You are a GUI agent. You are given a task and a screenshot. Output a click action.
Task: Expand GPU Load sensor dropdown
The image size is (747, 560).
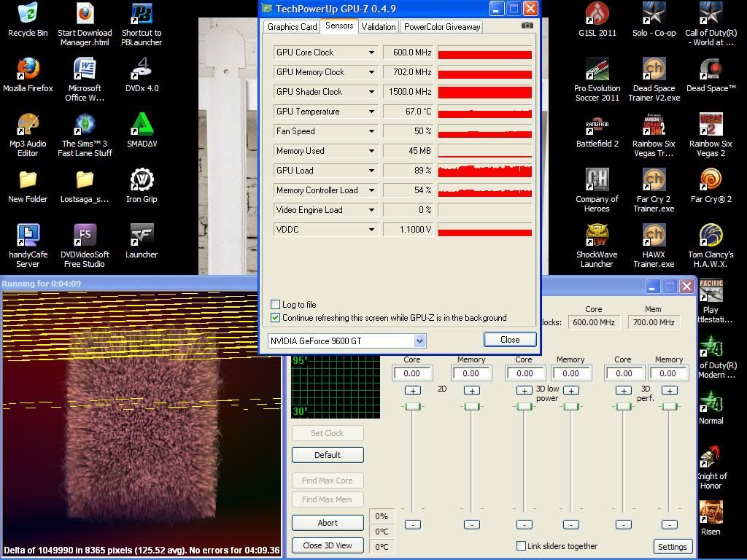click(x=371, y=171)
